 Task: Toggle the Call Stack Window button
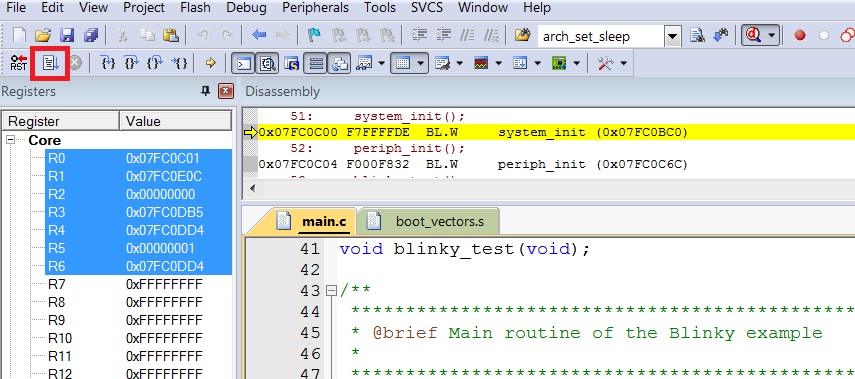(x=339, y=64)
